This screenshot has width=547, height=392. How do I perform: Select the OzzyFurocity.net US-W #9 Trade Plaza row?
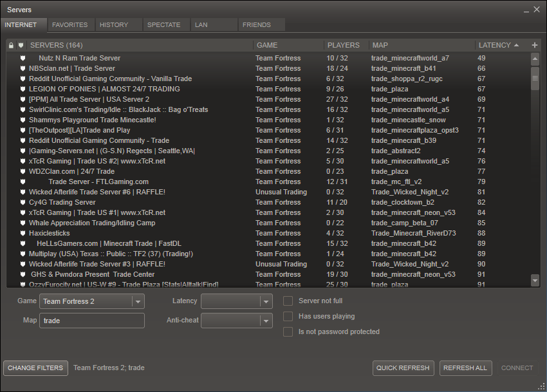pyautogui.click(x=268, y=284)
